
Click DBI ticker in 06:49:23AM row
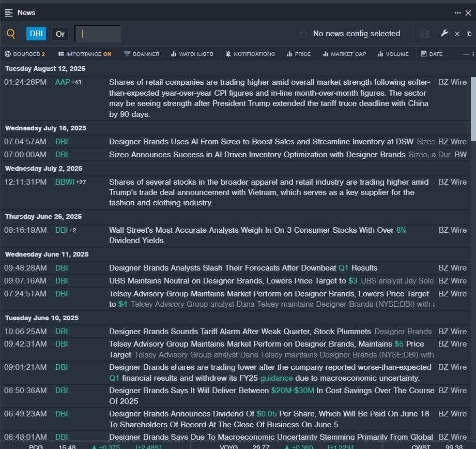tap(62, 414)
